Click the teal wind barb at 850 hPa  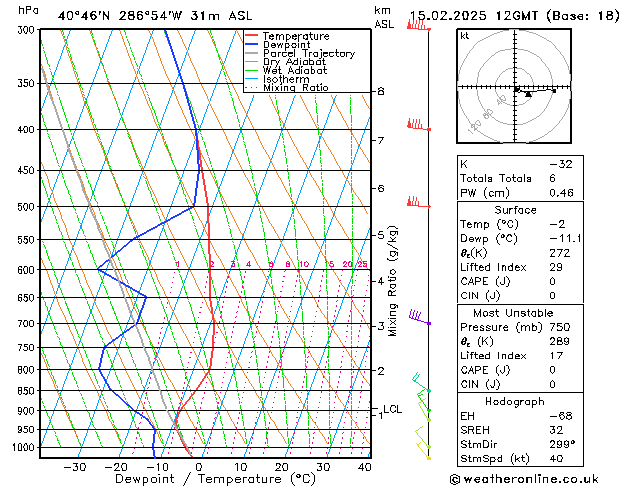coord(421,383)
